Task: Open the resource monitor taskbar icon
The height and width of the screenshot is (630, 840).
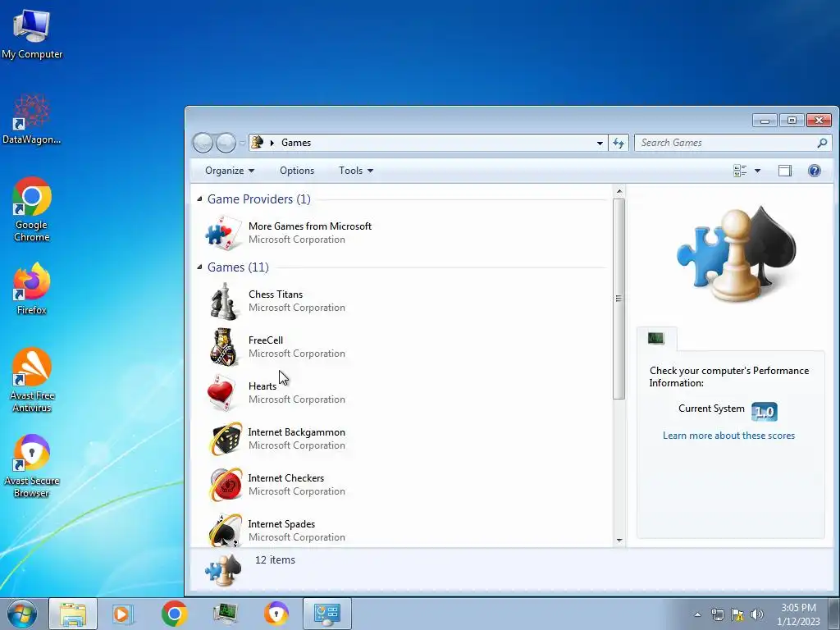Action: [225, 614]
